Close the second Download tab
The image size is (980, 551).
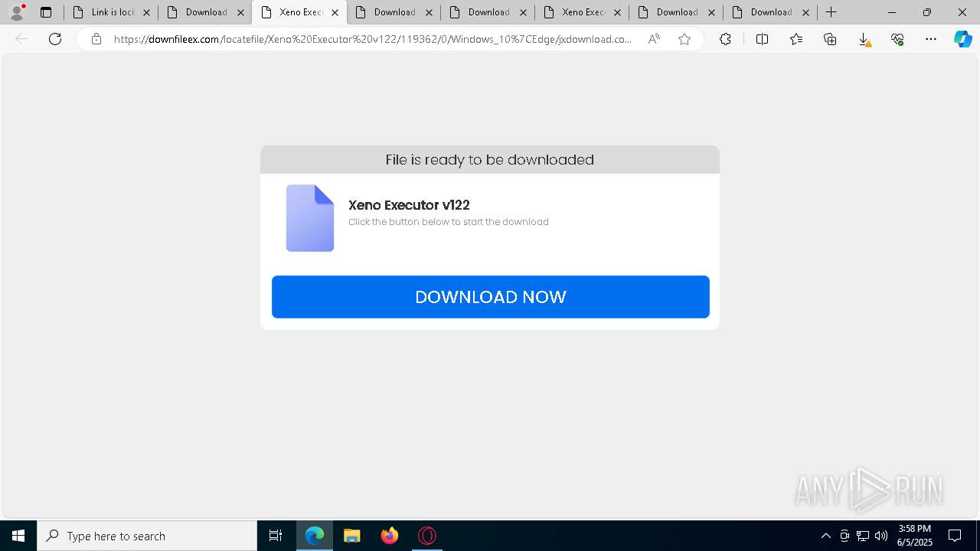[429, 12]
